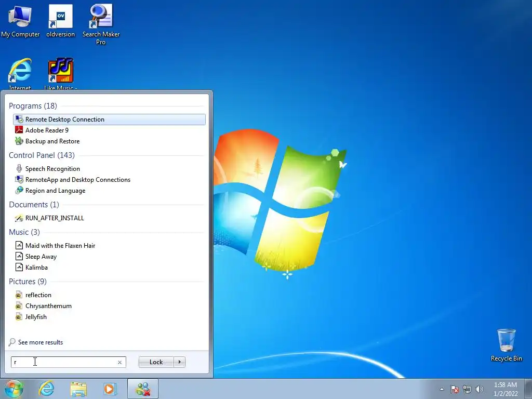Viewport: 532px width, 399px height.
Task: Open the Music (3) results header
Action: (24, 232)
